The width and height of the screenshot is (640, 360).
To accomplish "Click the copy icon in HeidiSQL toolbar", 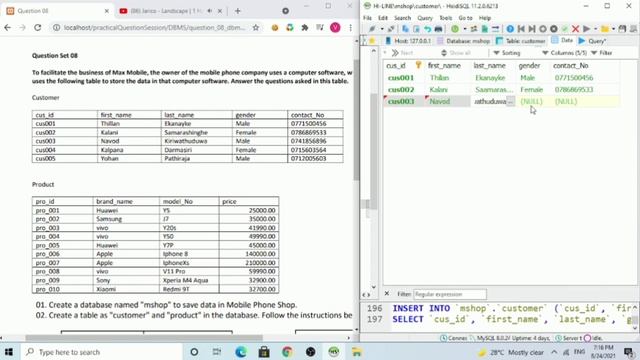I will point(405,29).
